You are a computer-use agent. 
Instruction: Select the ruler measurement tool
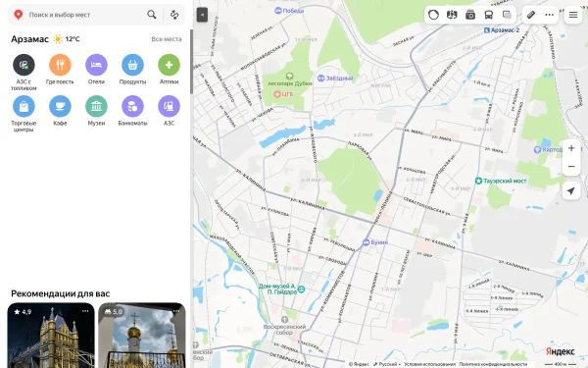click(531, 15)
